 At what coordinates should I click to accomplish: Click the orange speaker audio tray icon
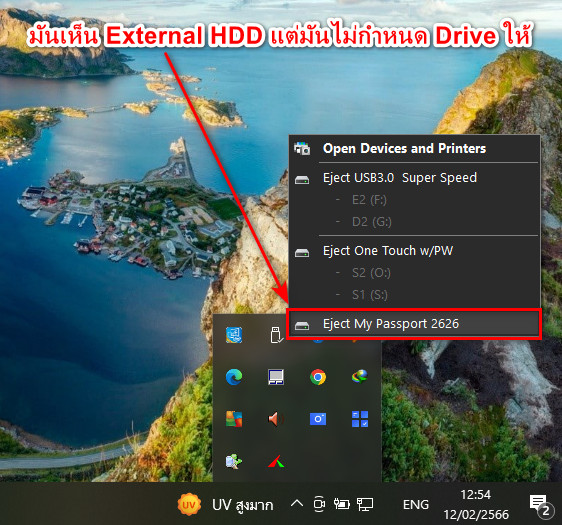(x=276, y=419)
